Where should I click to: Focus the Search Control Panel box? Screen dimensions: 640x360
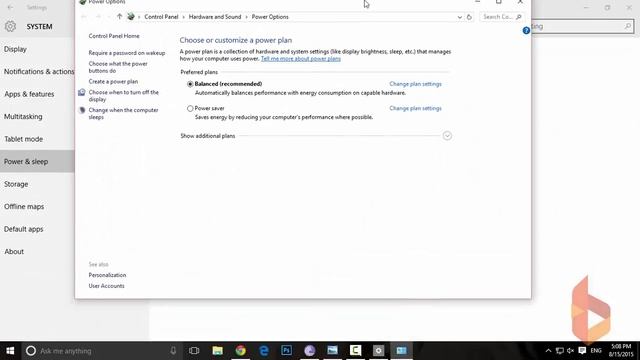click(x=502, y=17)
